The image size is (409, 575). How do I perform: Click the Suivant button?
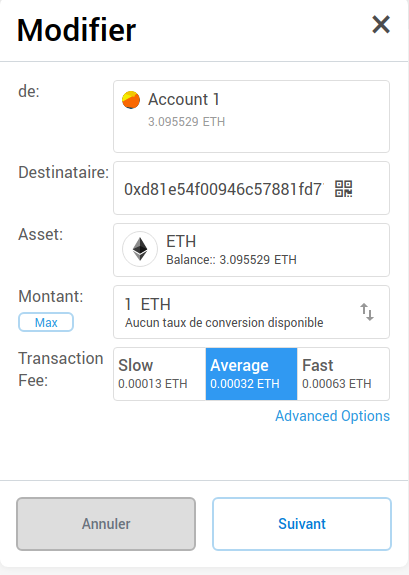coord(302,524)
